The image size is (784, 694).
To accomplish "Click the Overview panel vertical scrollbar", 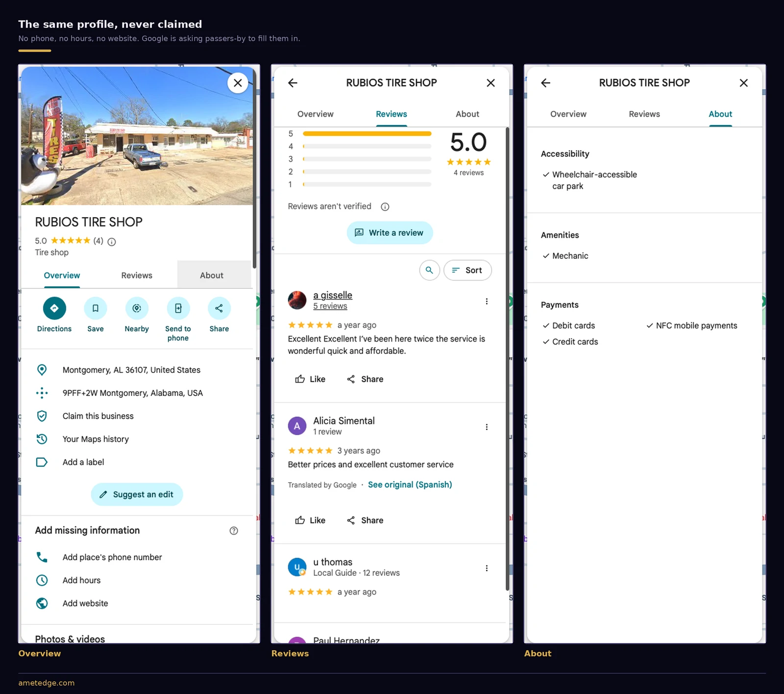I will (254, 169).
